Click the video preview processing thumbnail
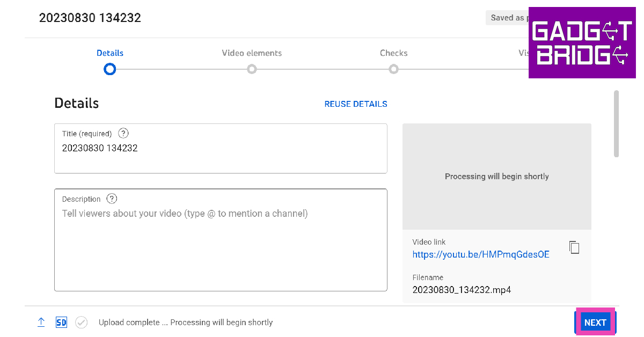 [496, 177]
